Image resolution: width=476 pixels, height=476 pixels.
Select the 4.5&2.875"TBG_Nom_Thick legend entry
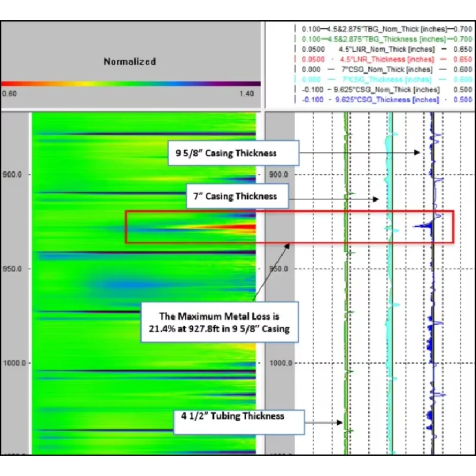(x=387, y=29)
